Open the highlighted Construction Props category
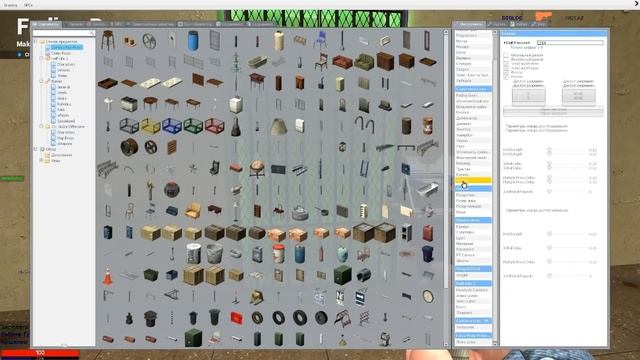Screen dimensions: 640x360 click(x=66, y=47)
